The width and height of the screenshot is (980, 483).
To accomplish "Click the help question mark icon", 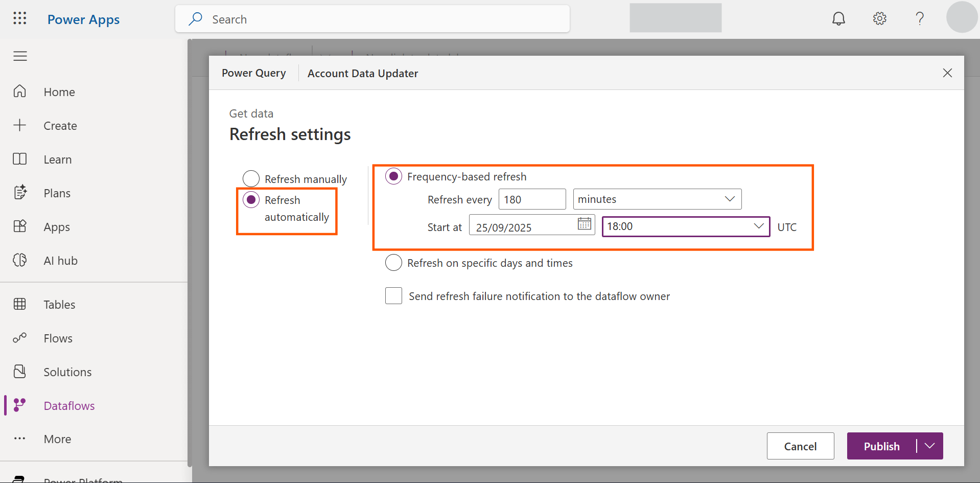I will coord(920,19).
